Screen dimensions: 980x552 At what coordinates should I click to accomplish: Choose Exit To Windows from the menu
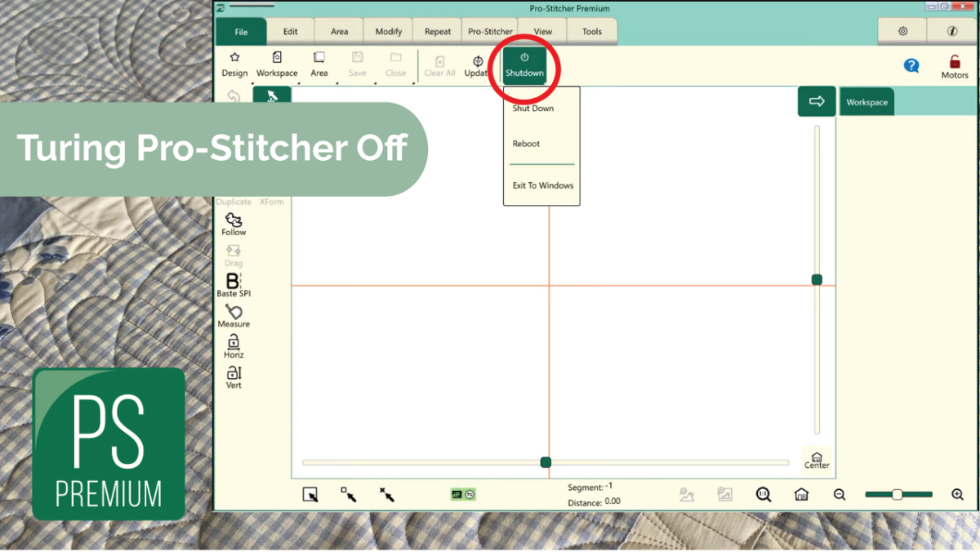541,185
